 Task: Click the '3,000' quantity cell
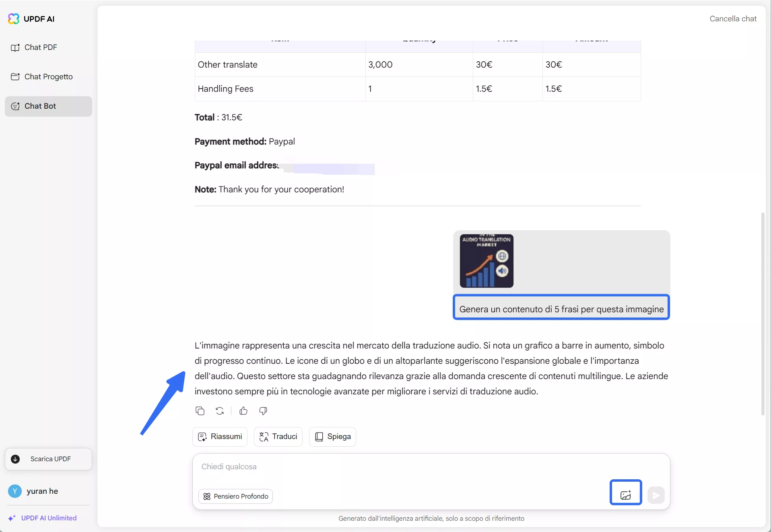[419, 65]
